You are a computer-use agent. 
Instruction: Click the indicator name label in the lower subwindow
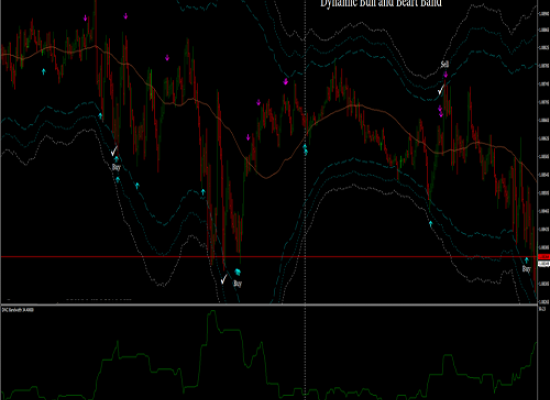click(x=18, y=310)
